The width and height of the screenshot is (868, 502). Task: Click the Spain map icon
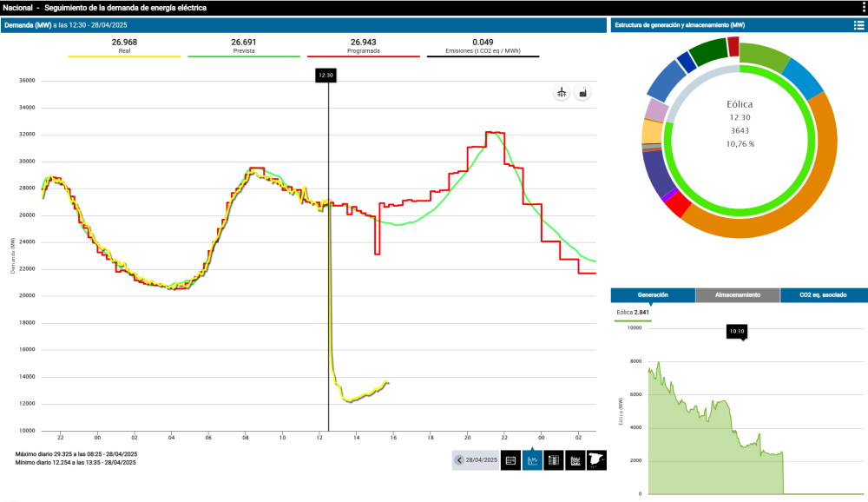596,460
